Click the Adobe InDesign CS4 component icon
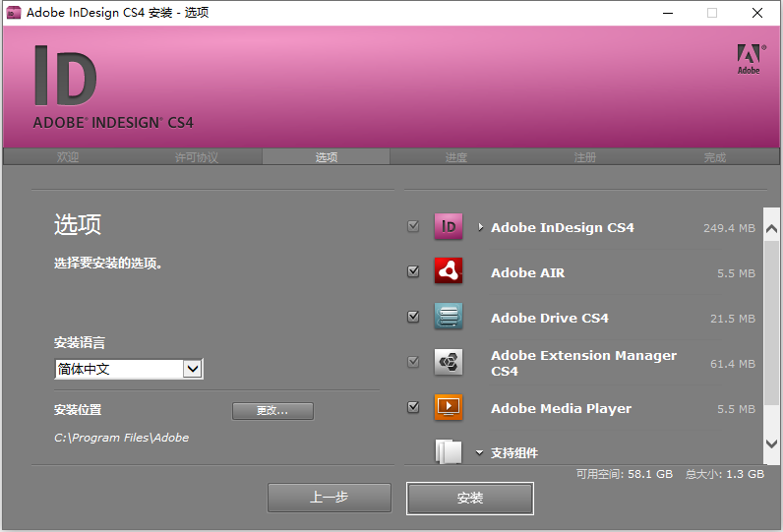 point(448,226)
